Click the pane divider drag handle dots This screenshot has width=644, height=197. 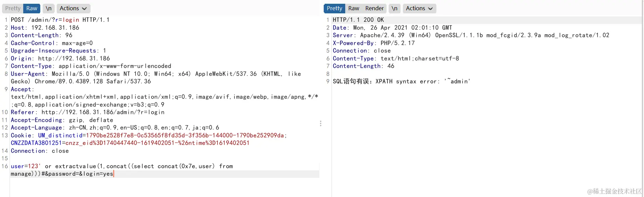(x=321, y=123)
